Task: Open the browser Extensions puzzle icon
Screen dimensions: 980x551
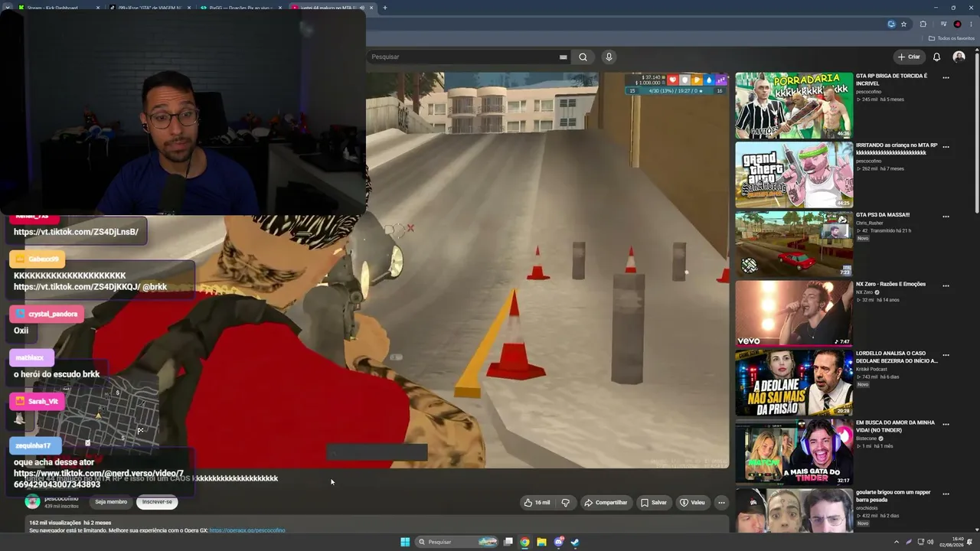Action: [923, 24]
